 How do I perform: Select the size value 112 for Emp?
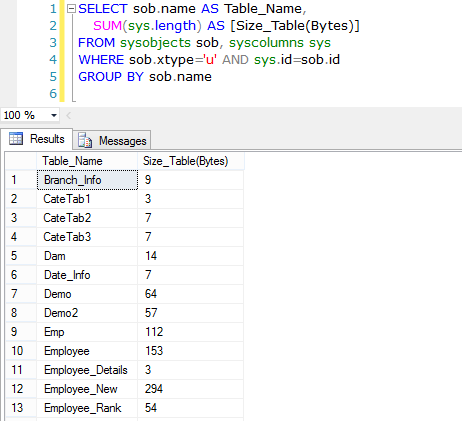[x=191, y=332]
